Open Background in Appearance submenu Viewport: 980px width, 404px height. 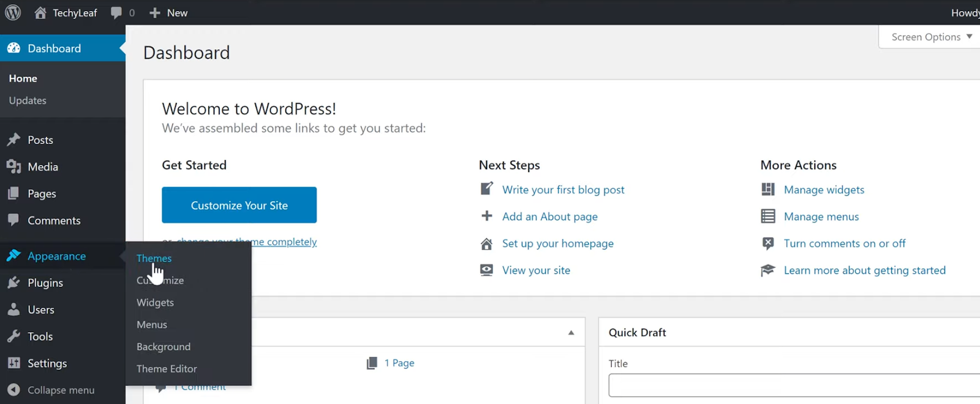click(164, 346)
